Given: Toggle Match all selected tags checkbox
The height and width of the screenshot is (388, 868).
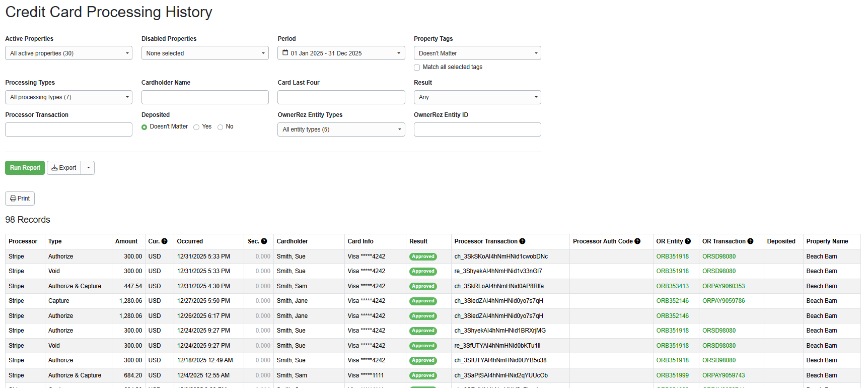Looking at the screenshot, I should (x=417, y=68).
